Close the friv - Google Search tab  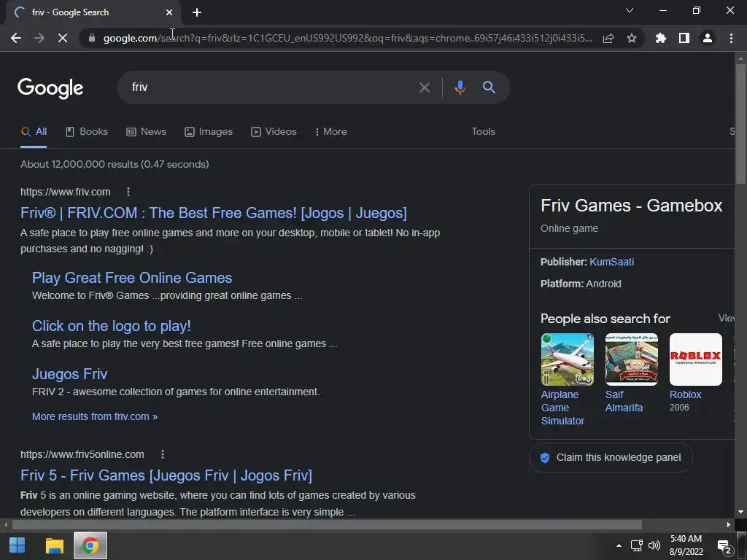[x=169, y=12]
